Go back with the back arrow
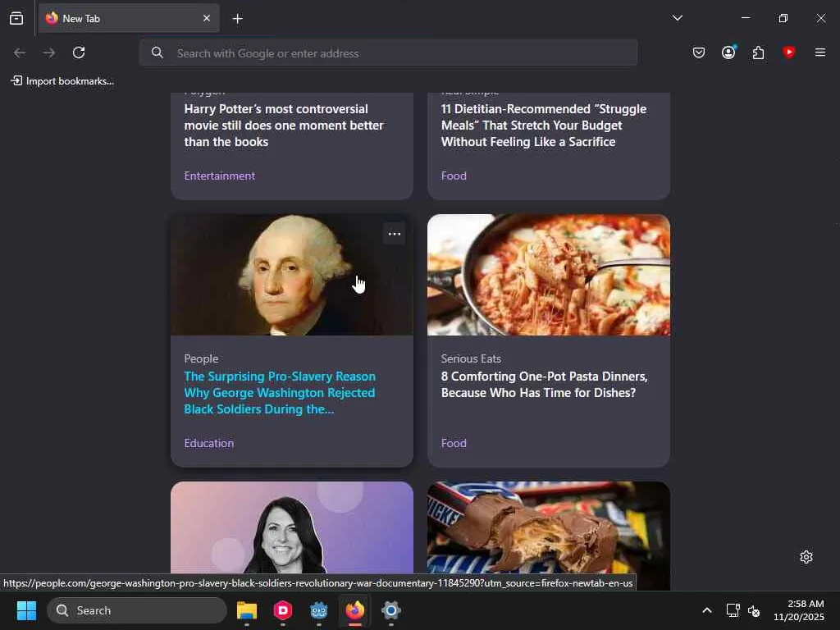 coord(20,52)
